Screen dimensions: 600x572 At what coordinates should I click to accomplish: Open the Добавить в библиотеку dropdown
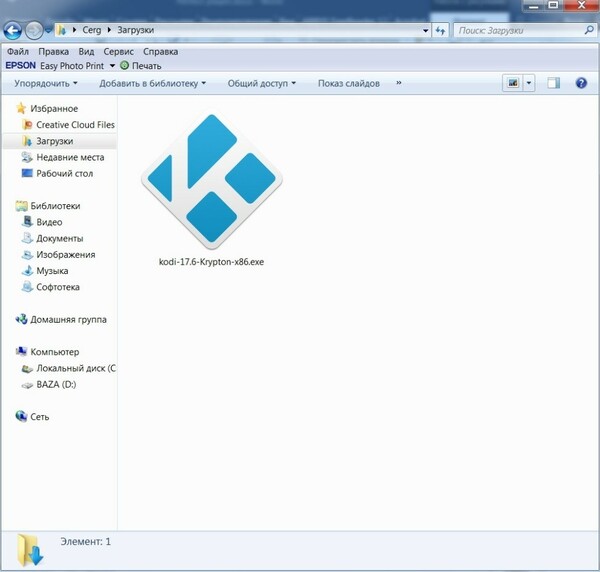(152, 83)
